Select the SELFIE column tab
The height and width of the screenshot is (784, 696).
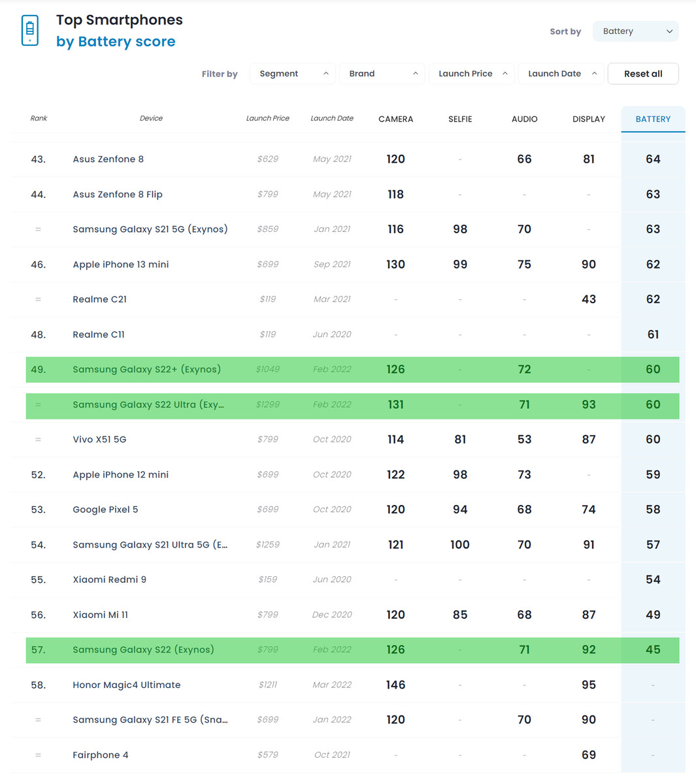coord(460,119)
